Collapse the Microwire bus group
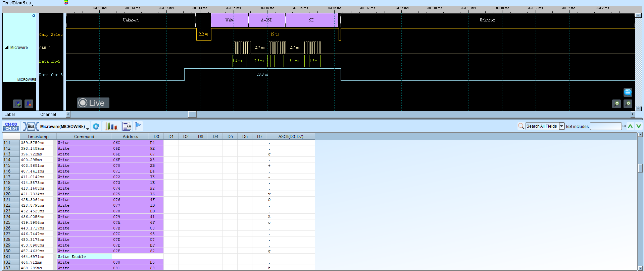Viewport: 644px width, 271px height. coord(7,48)
